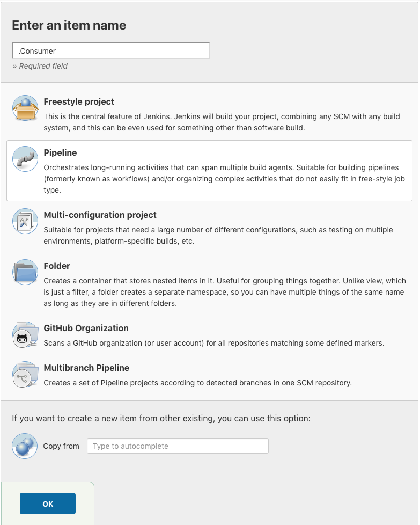
Task: Choose the Freestyle project option
Action: [x=209, y=113]
